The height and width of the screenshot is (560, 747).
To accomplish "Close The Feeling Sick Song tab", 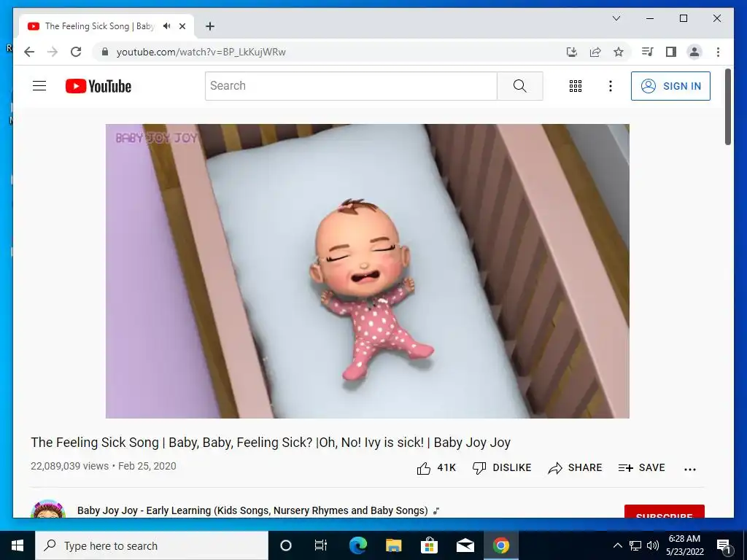I will click(182, 26).
